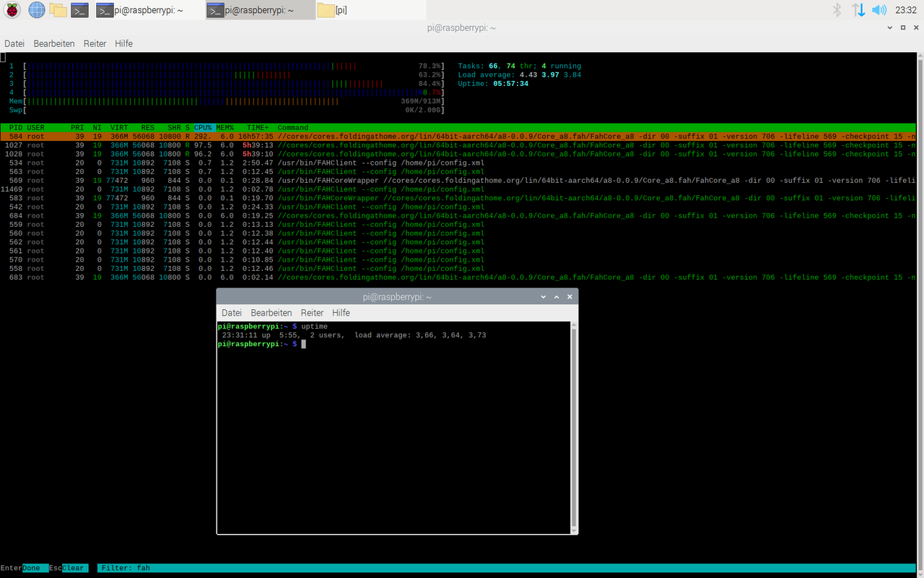Click the Tasks: 66 readout

520,66
